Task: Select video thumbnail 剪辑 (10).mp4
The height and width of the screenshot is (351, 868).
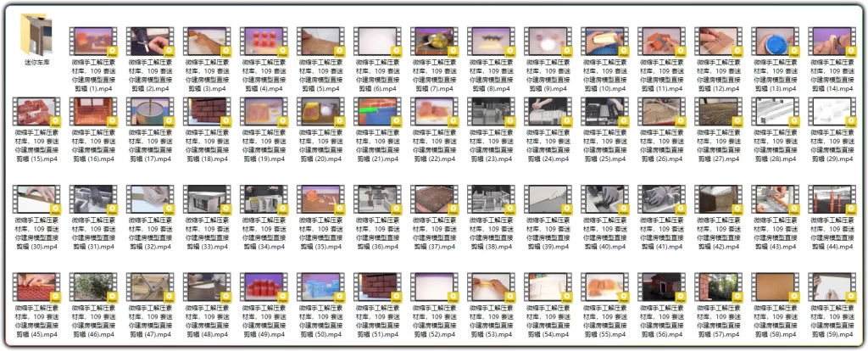Action: [x=605, y=42]
